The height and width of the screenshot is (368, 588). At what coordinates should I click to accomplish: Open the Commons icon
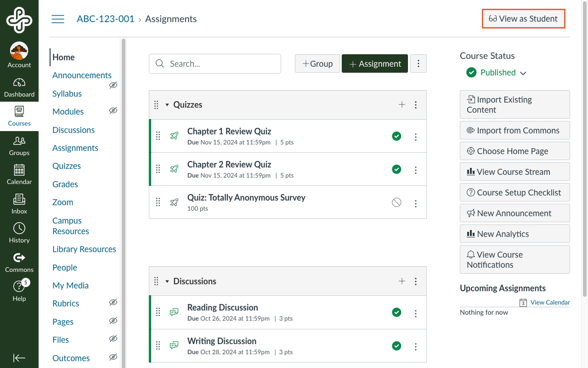[x=19, y=257]
